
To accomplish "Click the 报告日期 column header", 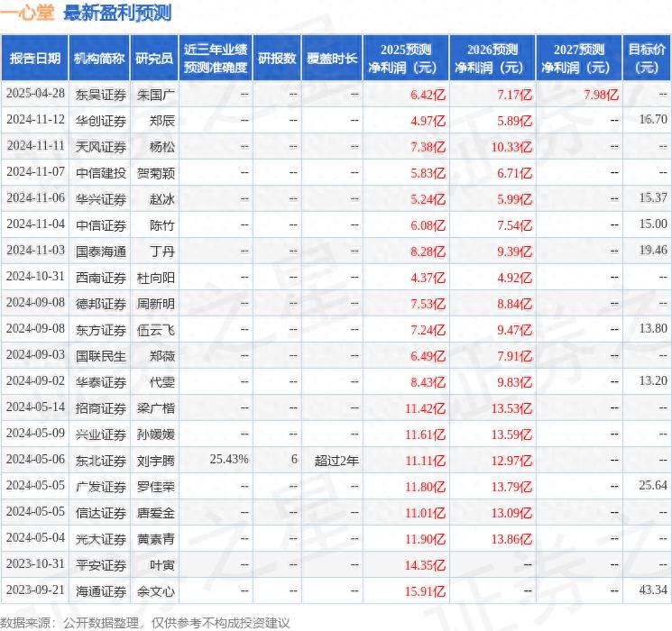I will [x=34, y=59].
